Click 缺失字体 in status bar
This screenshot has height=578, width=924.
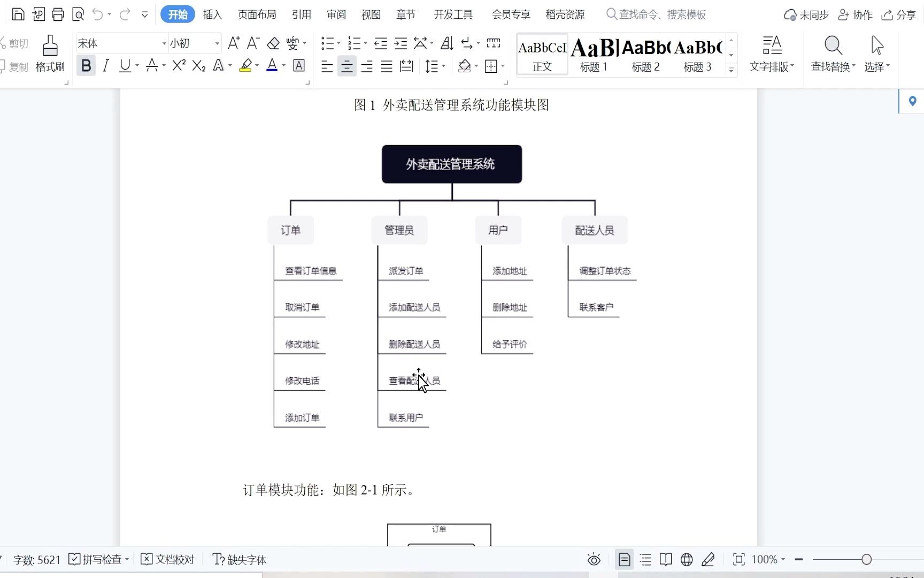tap(240, 560)
